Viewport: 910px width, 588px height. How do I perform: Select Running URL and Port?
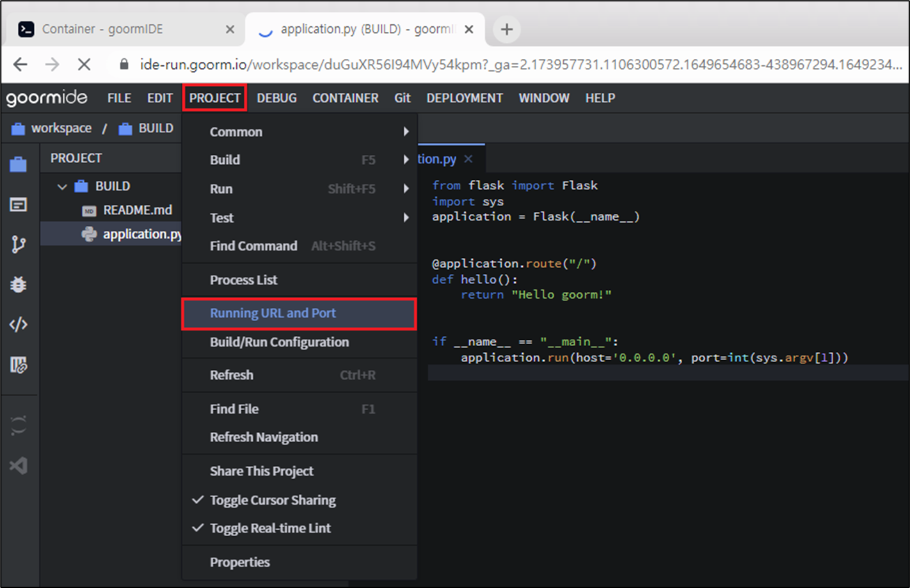click(299, 314)
